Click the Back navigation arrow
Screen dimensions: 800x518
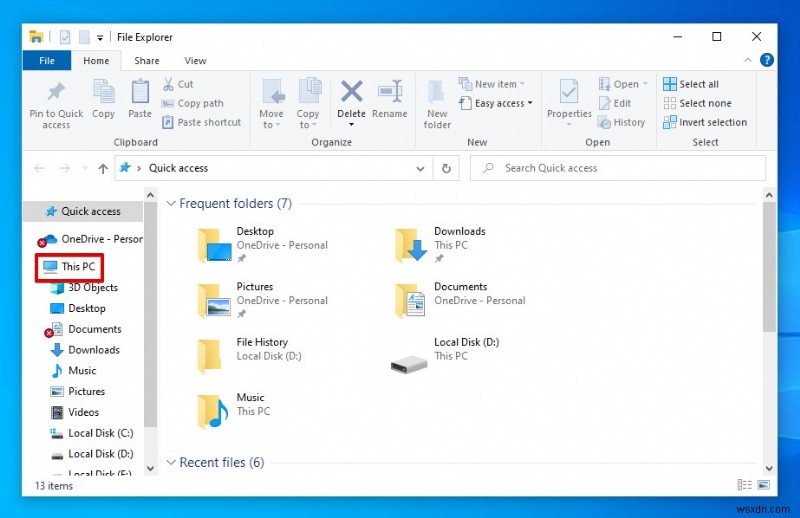39,168
